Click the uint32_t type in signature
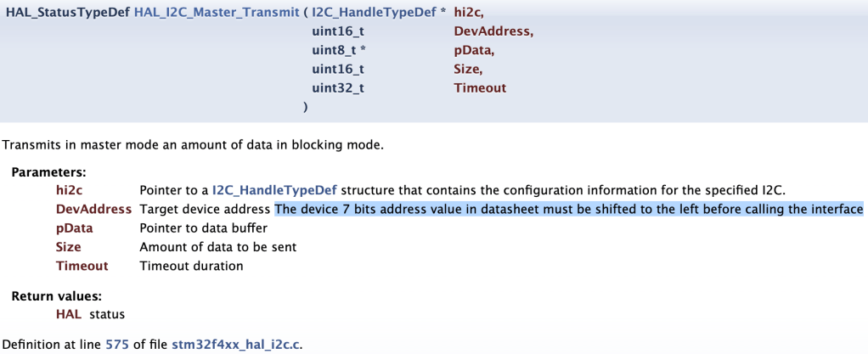Screen dimensions: 868x354 tap(338, 87)
